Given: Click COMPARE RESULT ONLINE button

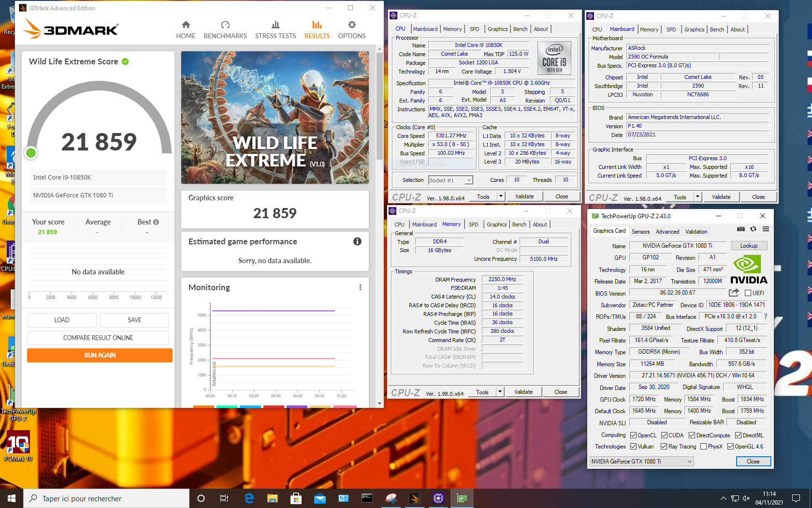Looking at the screenshot, I should [x=98, y=338].
